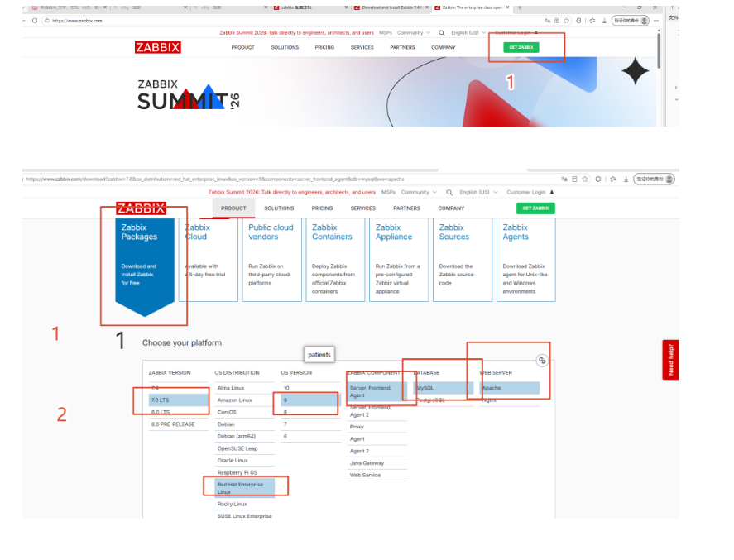
Task: Click the green GET ZABBIX button on the upper page
Action: 521,47
